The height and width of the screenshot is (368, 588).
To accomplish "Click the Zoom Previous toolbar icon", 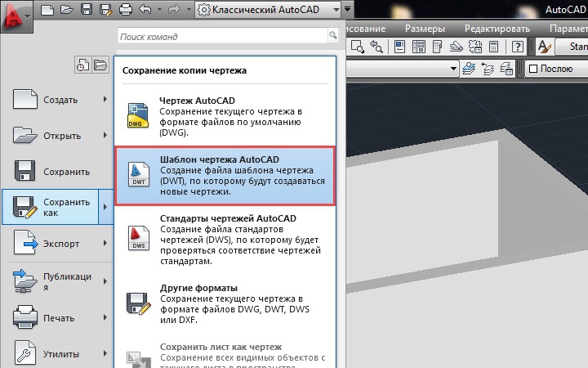I will (376, 47).
